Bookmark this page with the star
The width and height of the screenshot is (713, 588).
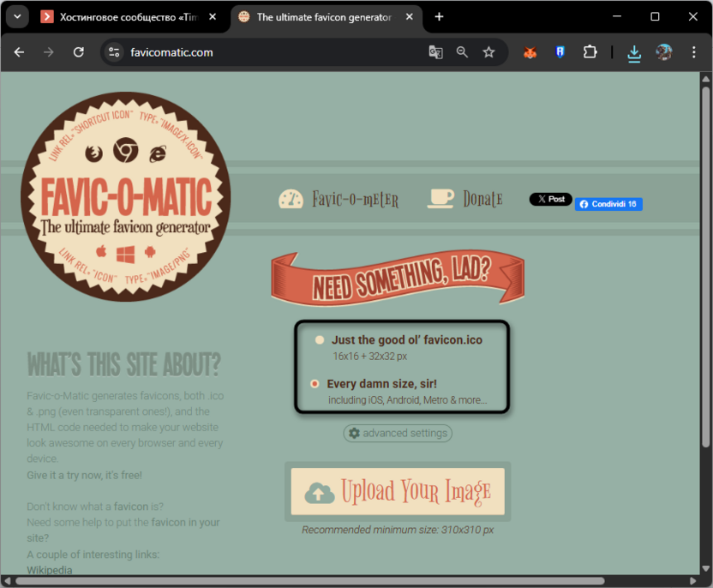tap(488, 52)
